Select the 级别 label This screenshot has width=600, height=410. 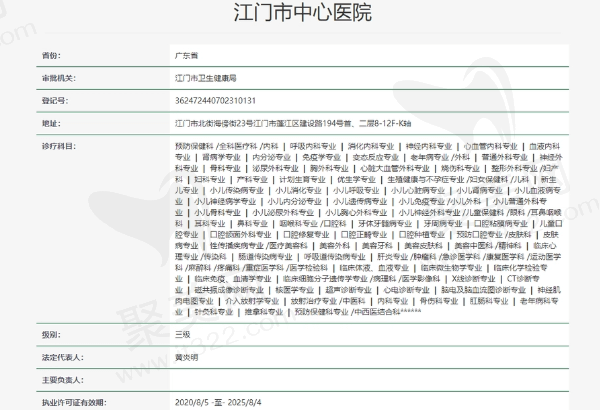(x=51, y=335)
